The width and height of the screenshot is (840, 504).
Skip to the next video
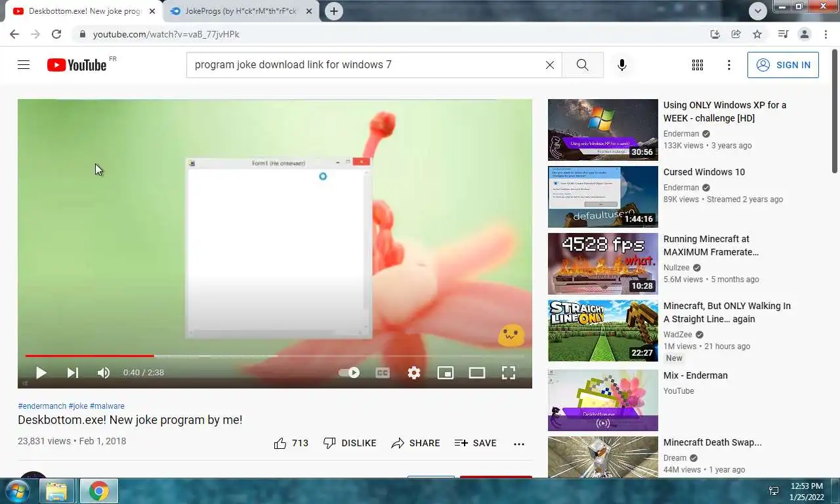[73, 373]
